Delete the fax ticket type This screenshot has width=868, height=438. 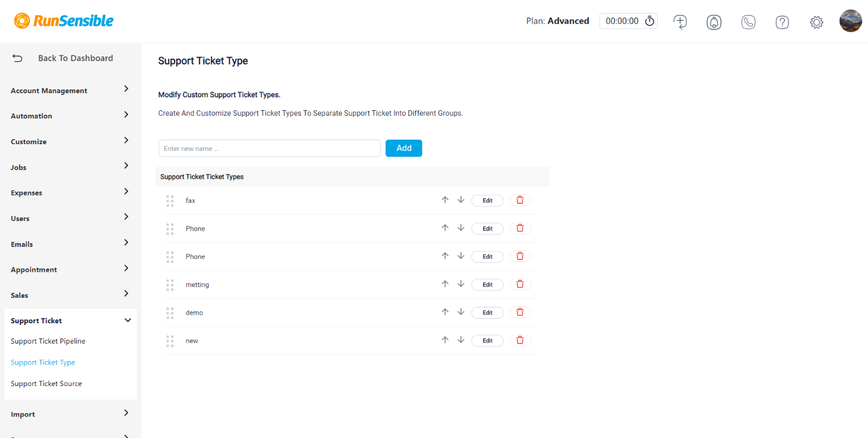pos(520,200)
